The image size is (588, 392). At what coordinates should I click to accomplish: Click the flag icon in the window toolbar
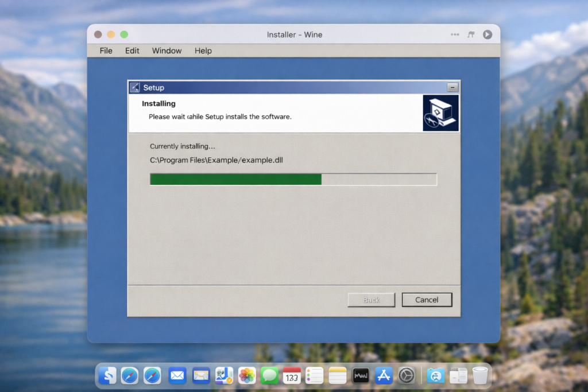coord(470,34)
